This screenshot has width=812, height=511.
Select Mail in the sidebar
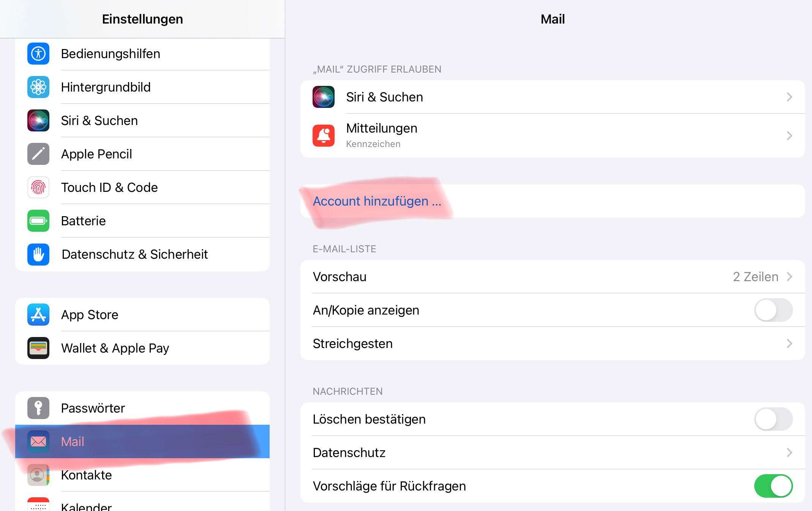pos(142,441)
